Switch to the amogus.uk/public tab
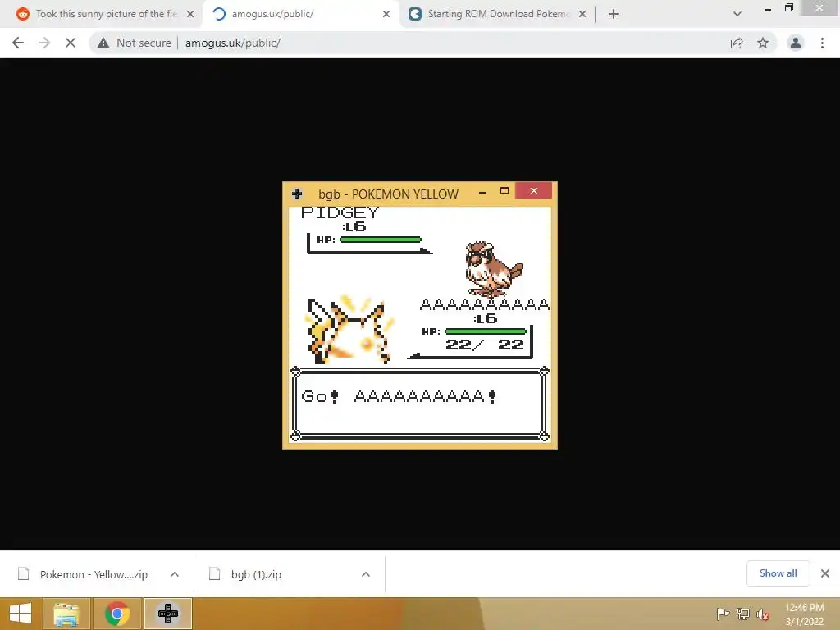Viewport: 840px width, 630px height. pos(300,14)
